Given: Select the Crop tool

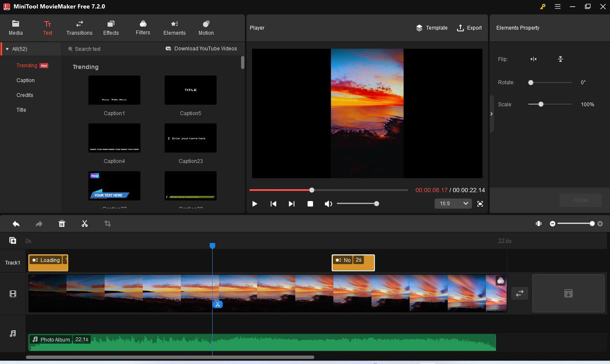Looking at the screenshot, I should pyautogui.click(x=107, y=223).
